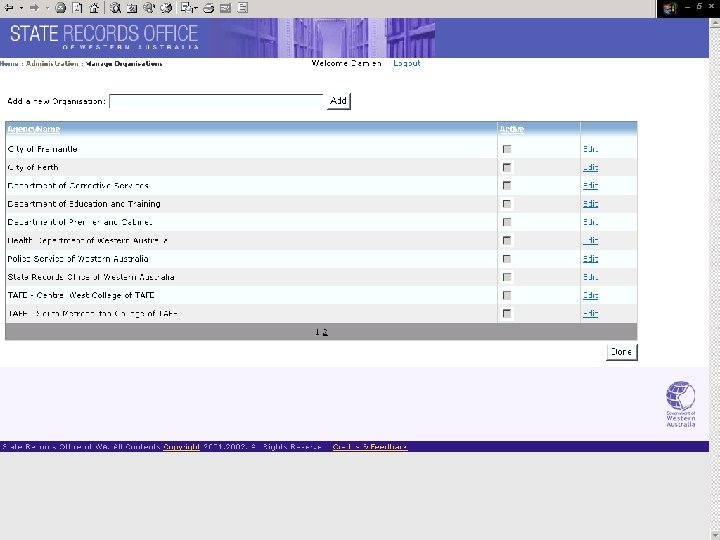Toggle Active checkbox for Police Service of Western Australia
Screen dimensions: 720x540
coord(507,259)
